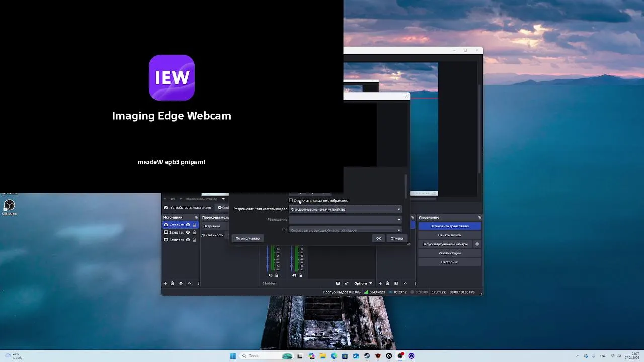Open the first mixer channel's headphone monitoring
This screenshot has width=644, height=362.
(x=277, y=275)
